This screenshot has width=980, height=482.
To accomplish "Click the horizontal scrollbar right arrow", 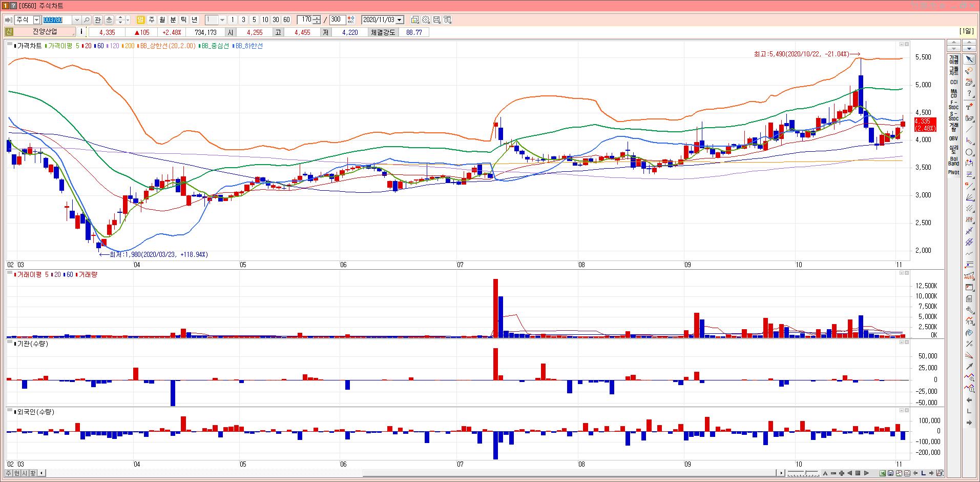I will (x=781, y=473).
